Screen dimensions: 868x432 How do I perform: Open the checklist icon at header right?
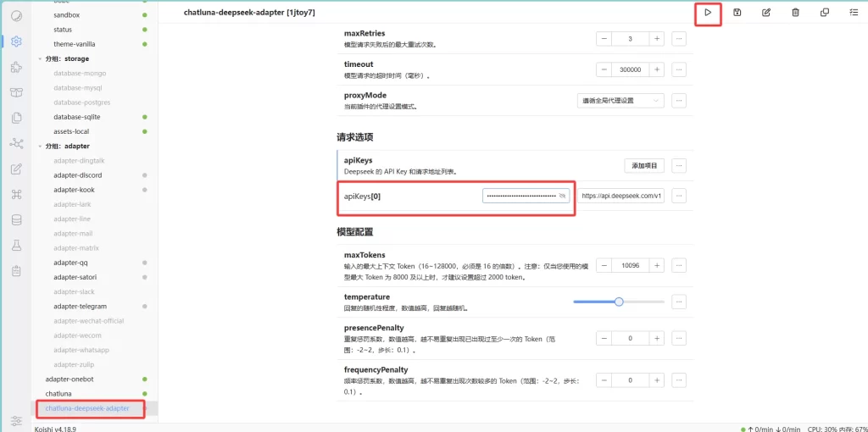coord(854,12)
